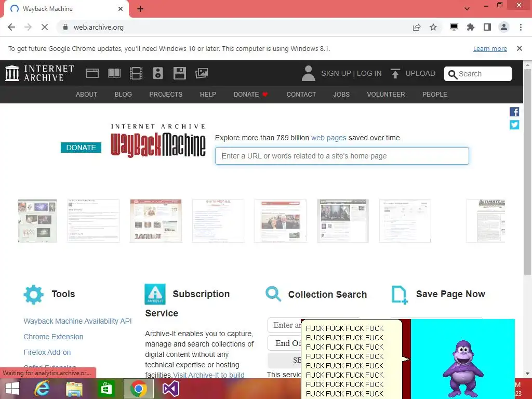
Task: Open the tab search chevron
Action: point(467,8)
